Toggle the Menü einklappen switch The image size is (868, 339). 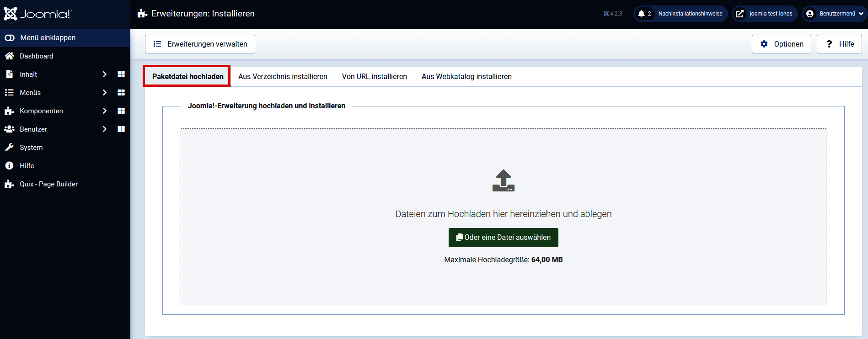pyautogui.click(x=10, y=38)
